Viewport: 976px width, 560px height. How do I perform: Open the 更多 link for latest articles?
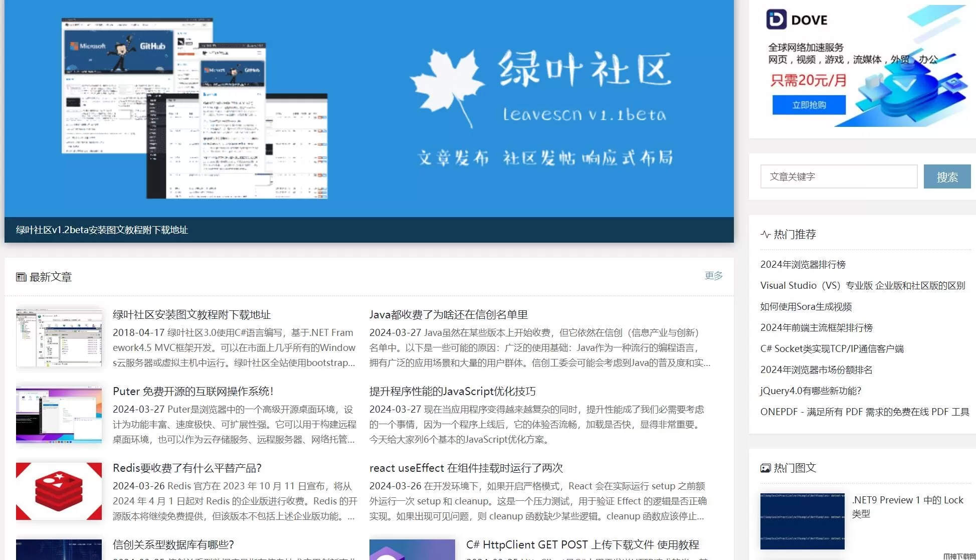click(x=713, y=275)
